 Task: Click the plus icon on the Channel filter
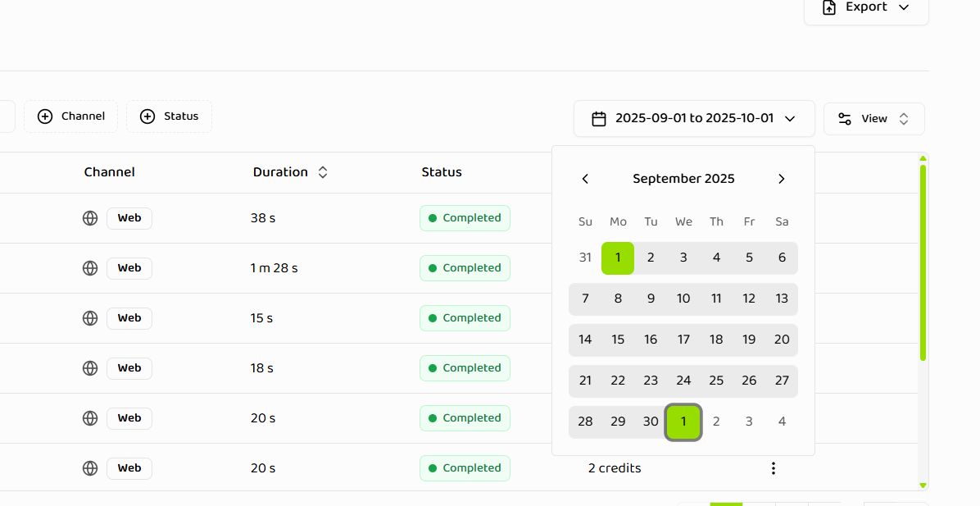pos(45,116)
